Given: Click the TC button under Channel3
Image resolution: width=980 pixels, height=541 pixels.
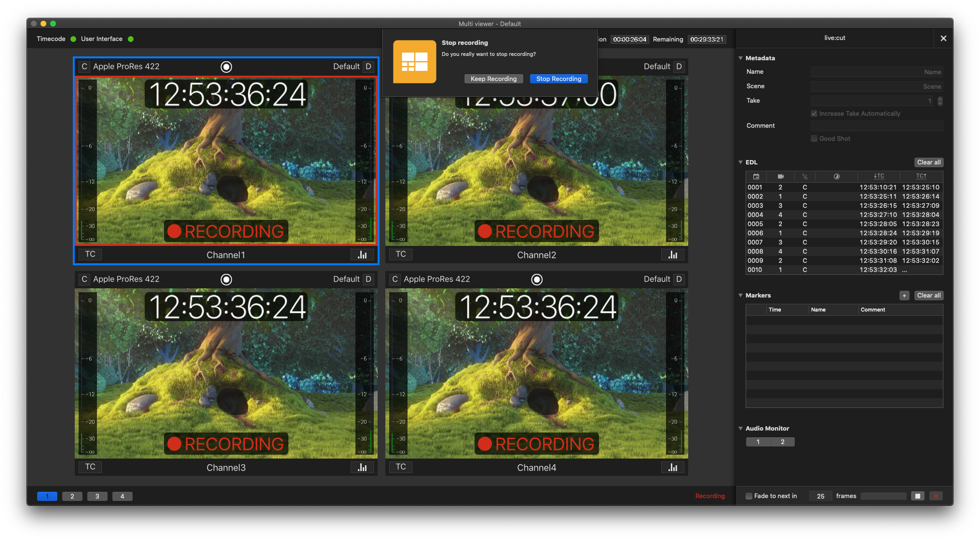Looking at the screenshot, I should pos(90,467).
